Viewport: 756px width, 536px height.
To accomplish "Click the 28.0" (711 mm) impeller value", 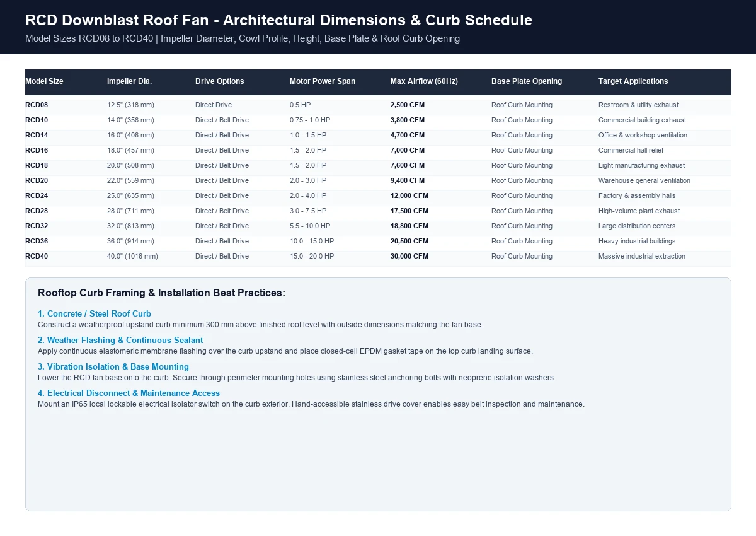I will pyautogui.click(x=130, y=211).
